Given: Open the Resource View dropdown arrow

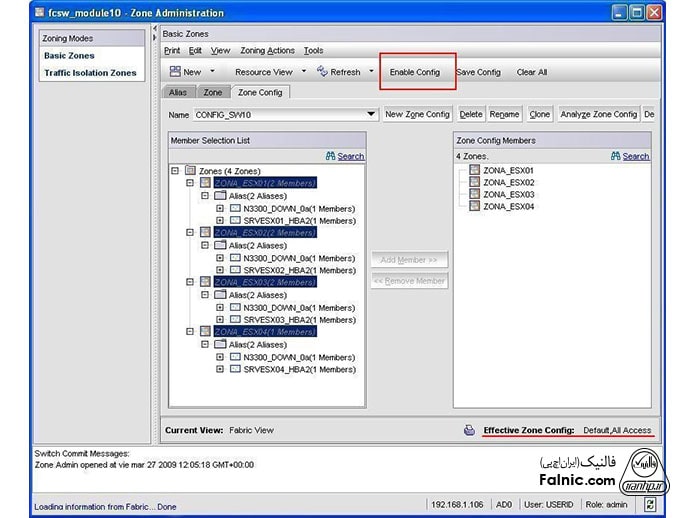Looking at the screenshot, I should 303,72.
